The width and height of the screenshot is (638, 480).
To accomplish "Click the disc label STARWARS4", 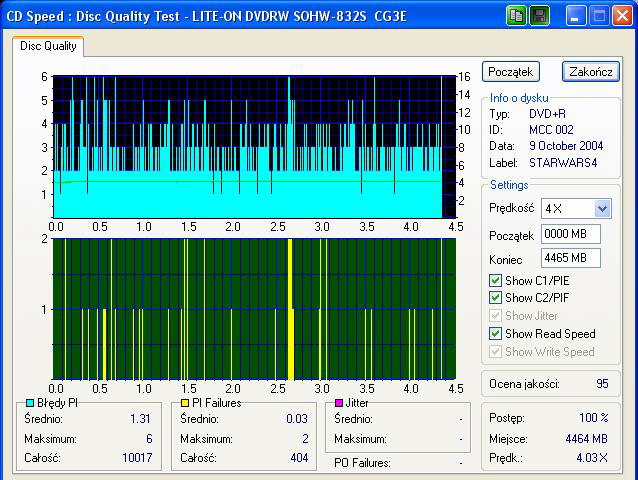I will tap(563, 163).
